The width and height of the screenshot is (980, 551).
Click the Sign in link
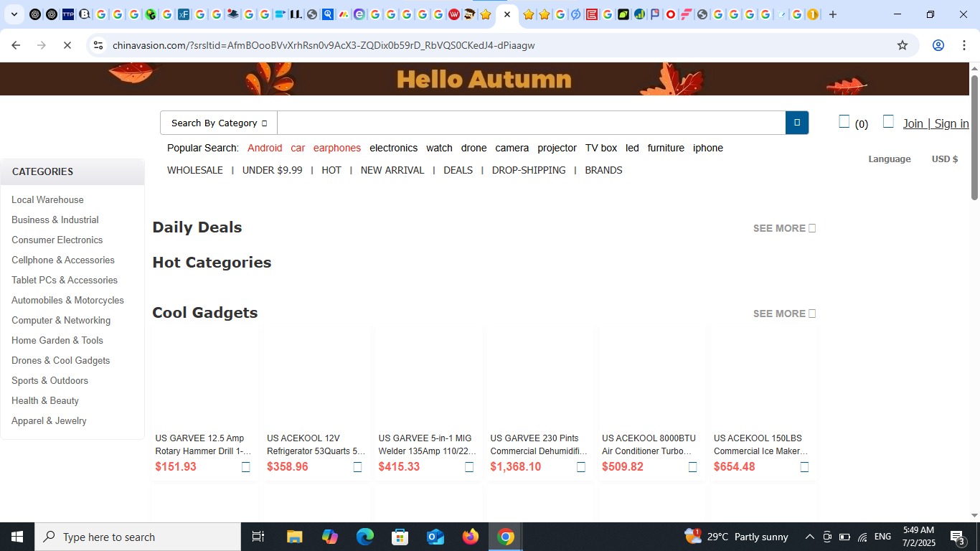952,123
